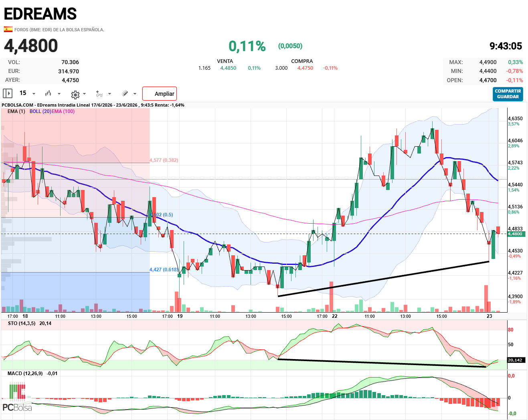Click the 9:43:05 clock time
This screenshot has height=420, width=528.
[506, 46]
